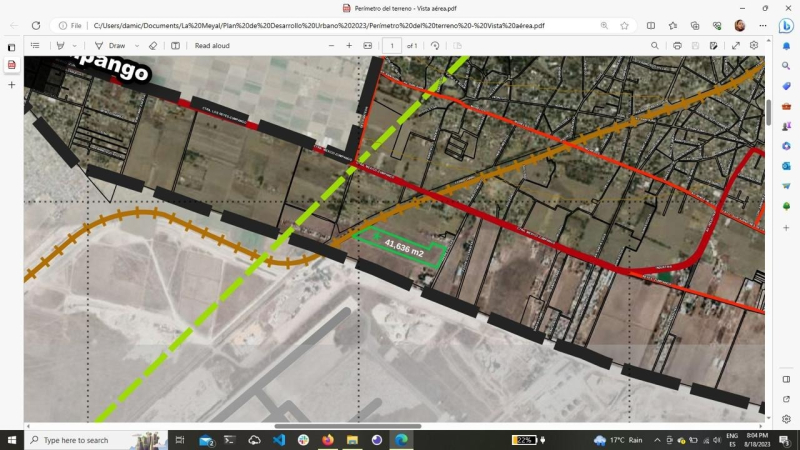Zoom out with the minus button
800x450 pixels.
point(331,45)
